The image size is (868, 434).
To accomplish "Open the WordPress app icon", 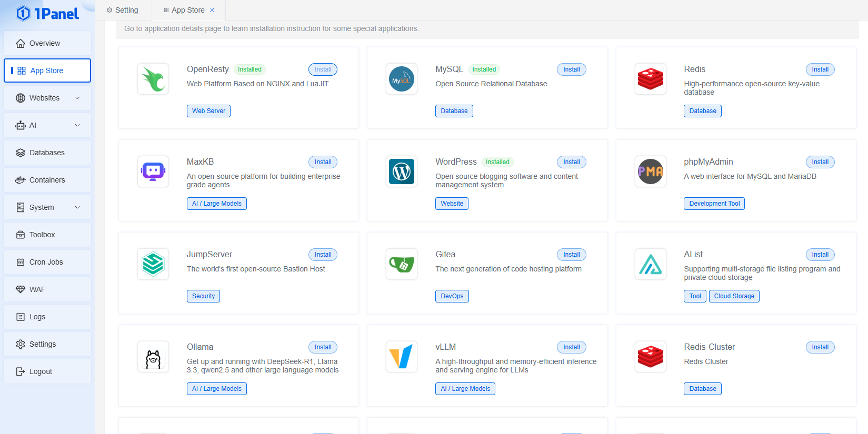I will 402,171.
